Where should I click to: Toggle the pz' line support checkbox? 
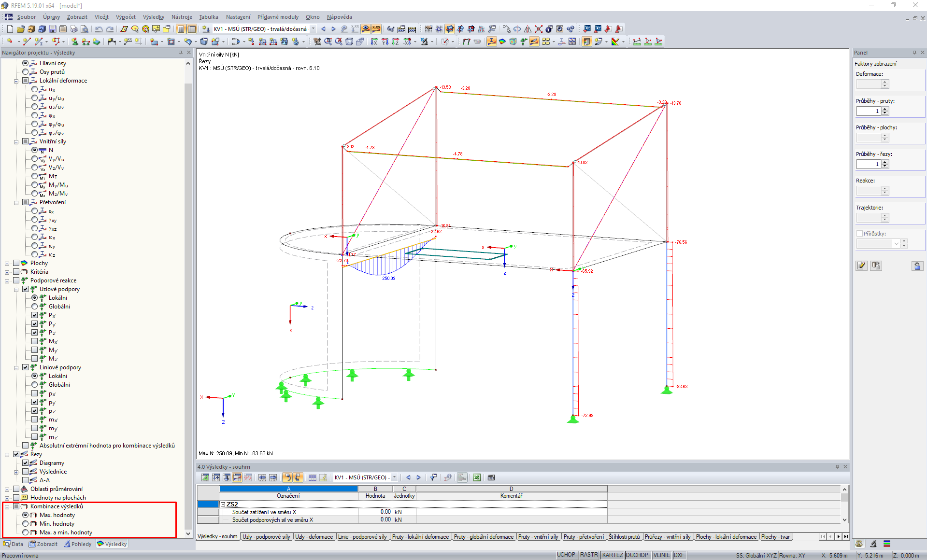pos(35,411)
